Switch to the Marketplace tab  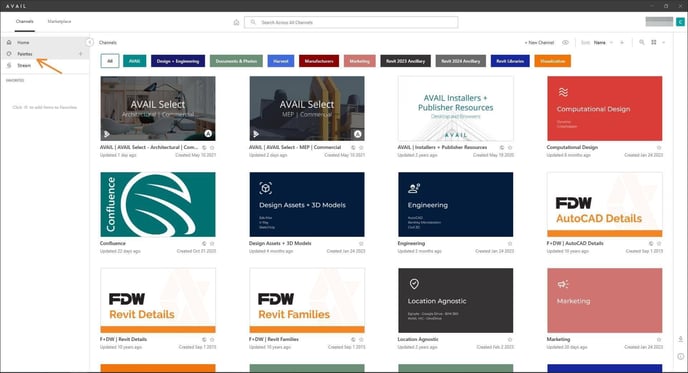(x=59, y=21)
